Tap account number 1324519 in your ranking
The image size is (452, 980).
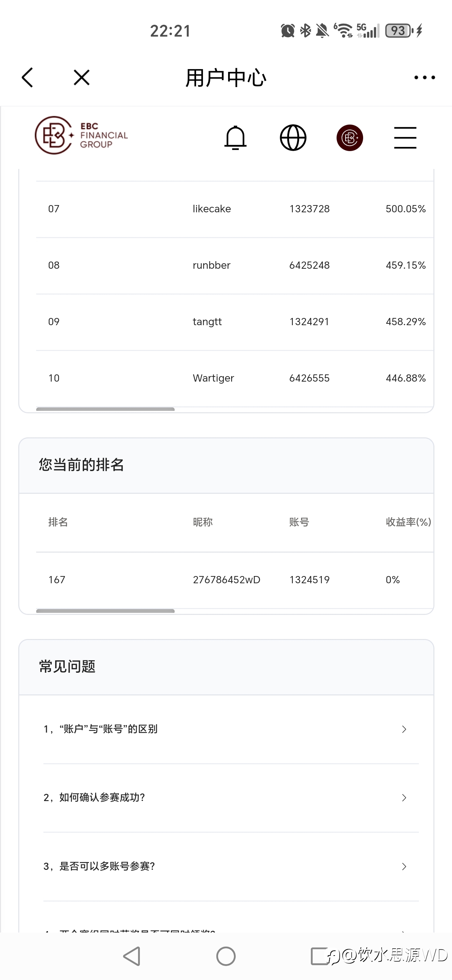[309, 580]
